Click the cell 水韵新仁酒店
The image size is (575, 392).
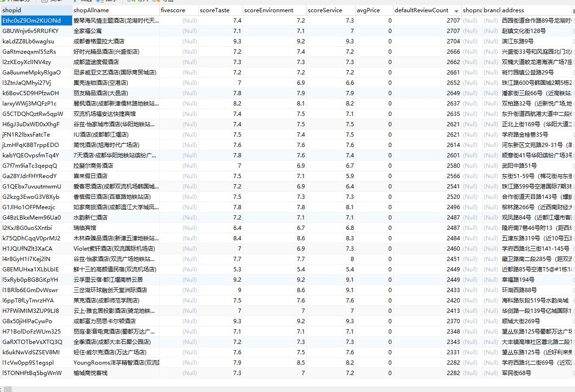115,218
